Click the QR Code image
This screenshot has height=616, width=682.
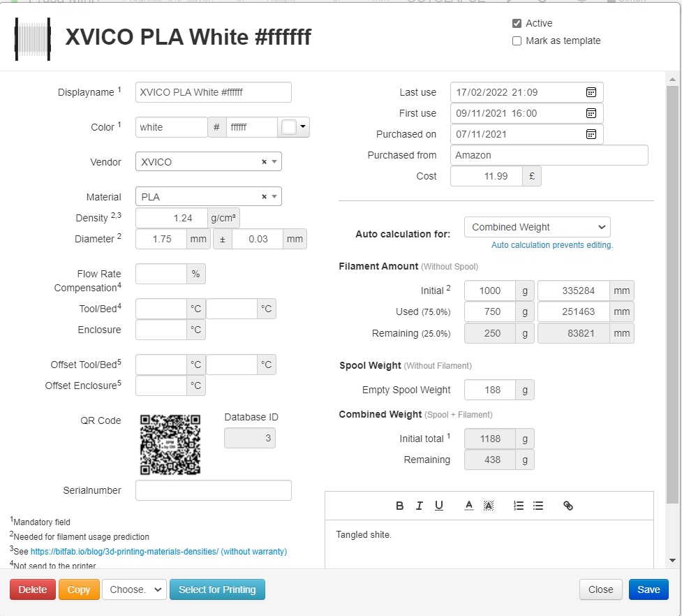(170, 442)
